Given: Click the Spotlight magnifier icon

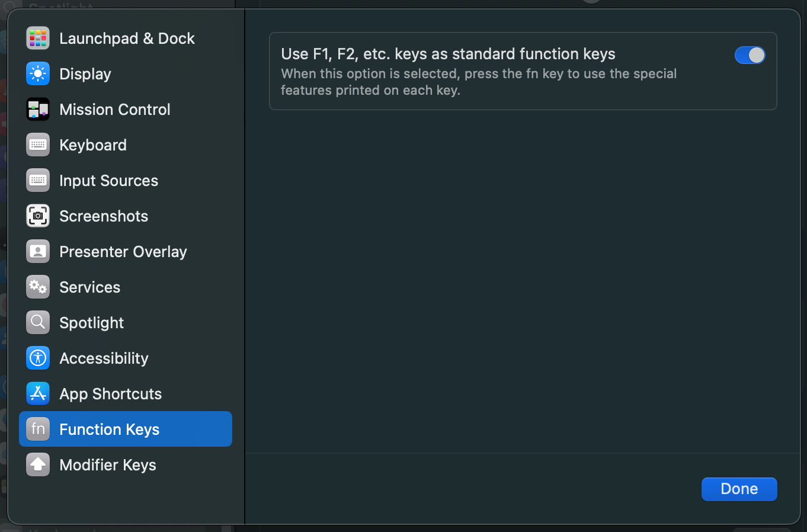Looking at the screenshot, I should tap(38, 323).
